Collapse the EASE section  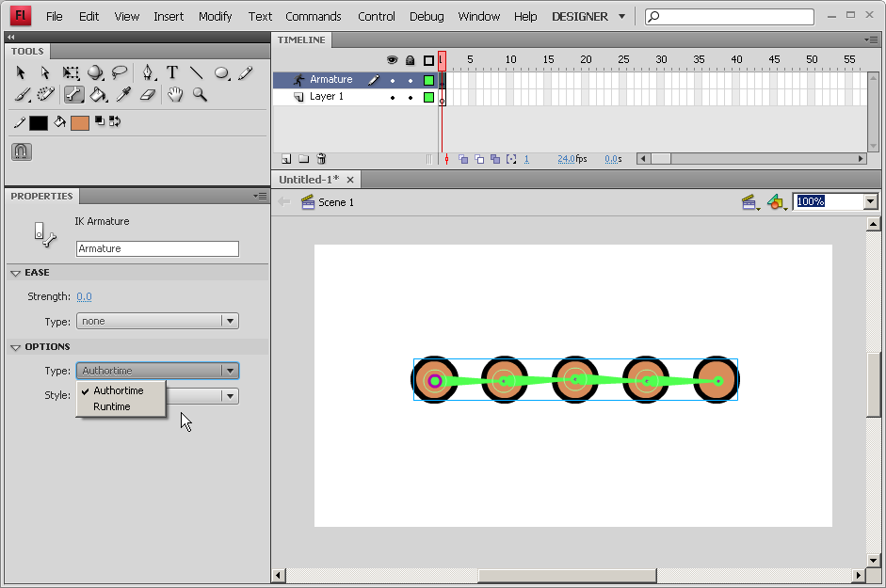(16, 273)
